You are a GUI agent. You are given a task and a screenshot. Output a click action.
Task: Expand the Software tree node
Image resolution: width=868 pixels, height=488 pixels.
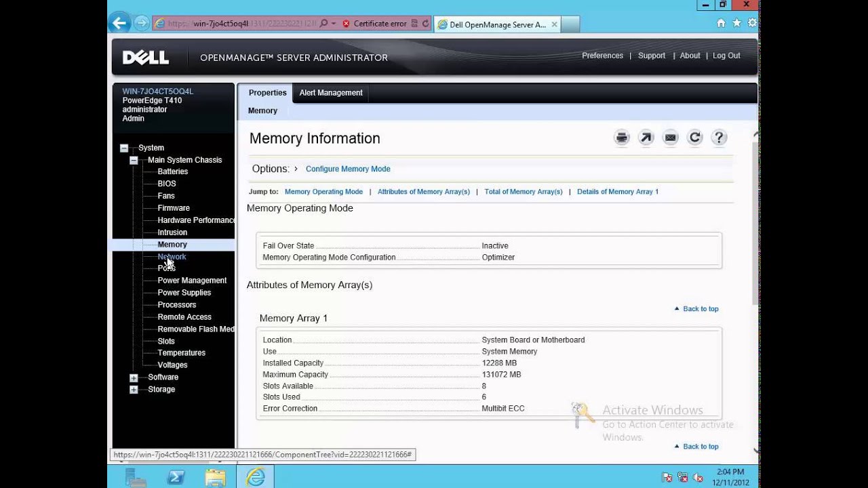point(134,378)
